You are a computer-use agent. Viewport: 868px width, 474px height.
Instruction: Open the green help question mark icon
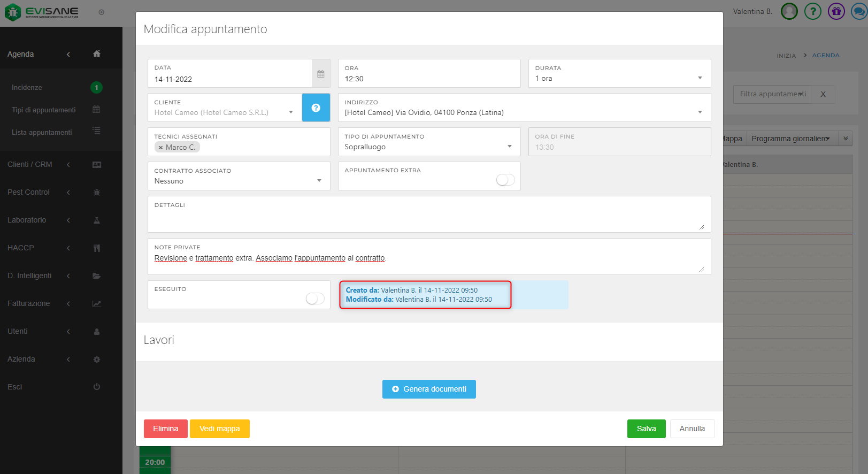(x=812, y=11)
